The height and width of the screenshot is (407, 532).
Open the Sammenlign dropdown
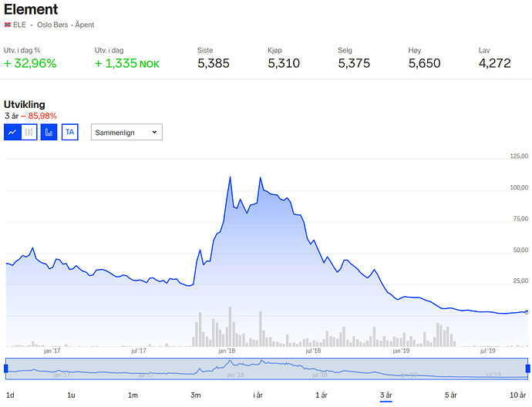[126, 132]
